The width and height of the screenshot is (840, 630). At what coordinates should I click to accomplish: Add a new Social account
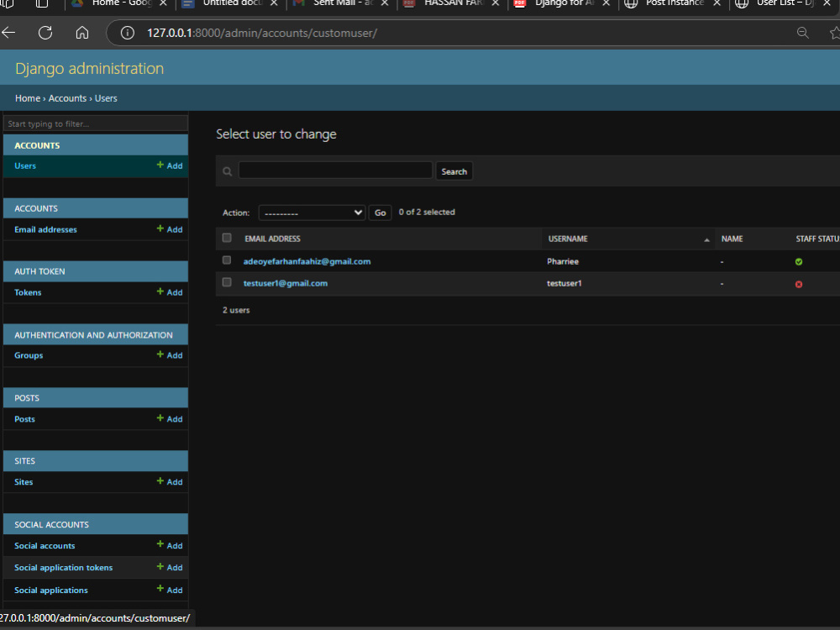[x=170, y=545]
